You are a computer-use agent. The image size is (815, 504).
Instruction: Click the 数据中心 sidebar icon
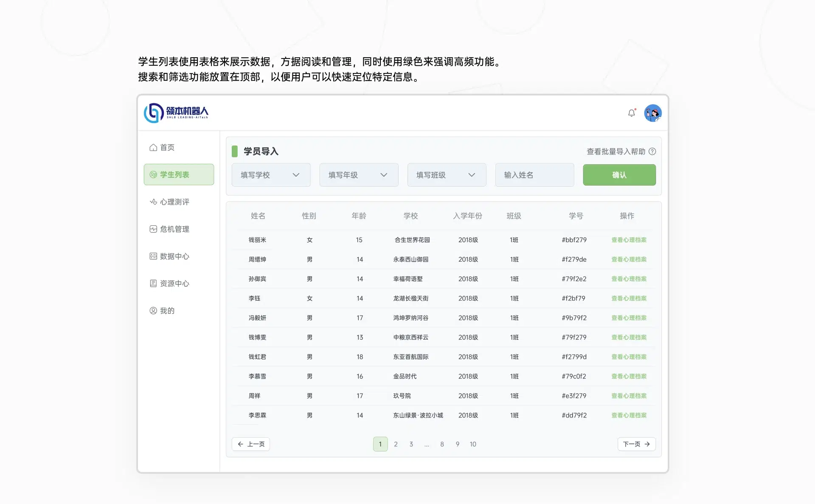click(153, 256)
